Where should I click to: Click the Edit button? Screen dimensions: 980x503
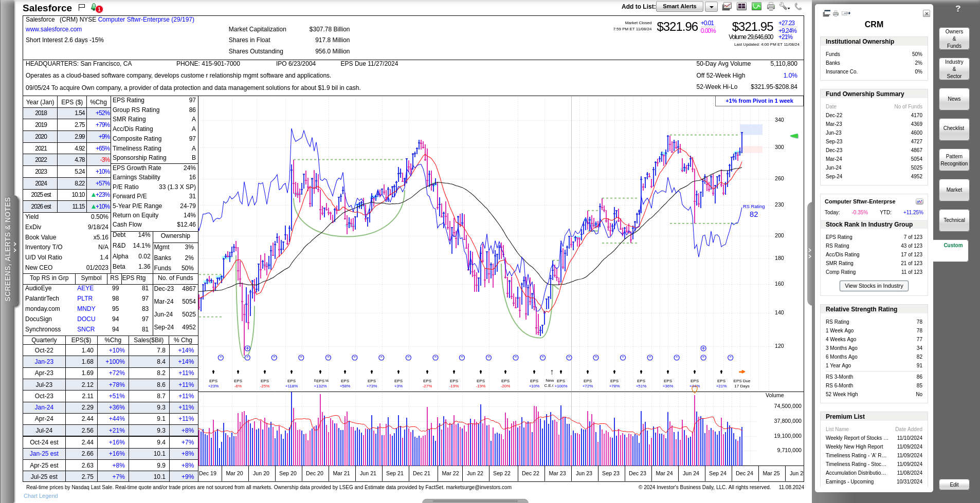[954, 485]
